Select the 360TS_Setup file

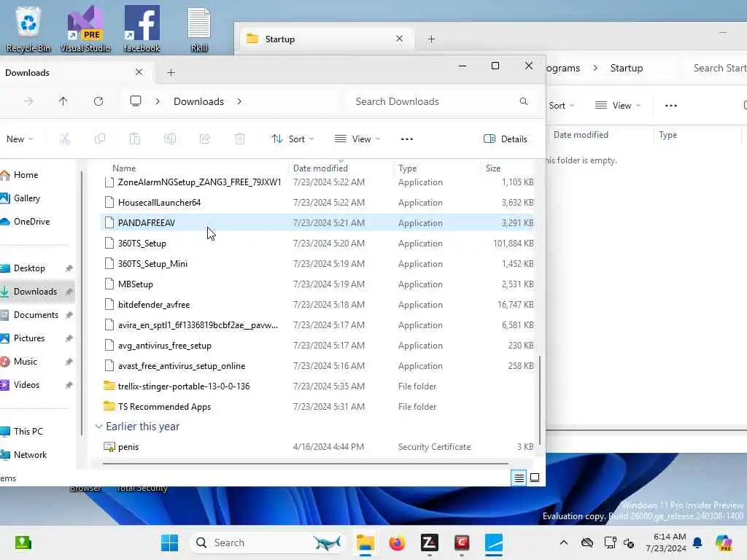pos(318,244)
